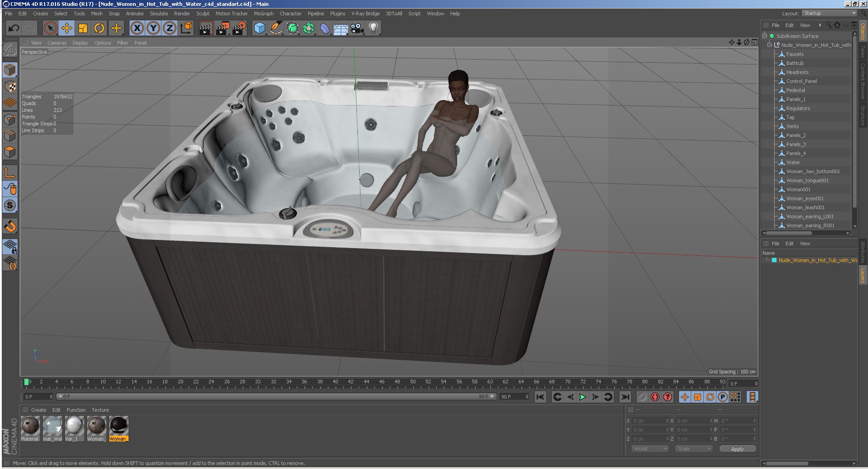The image size is (868, 469).
Task: Select the Woman001 object in tree
Action: point(798,189)
